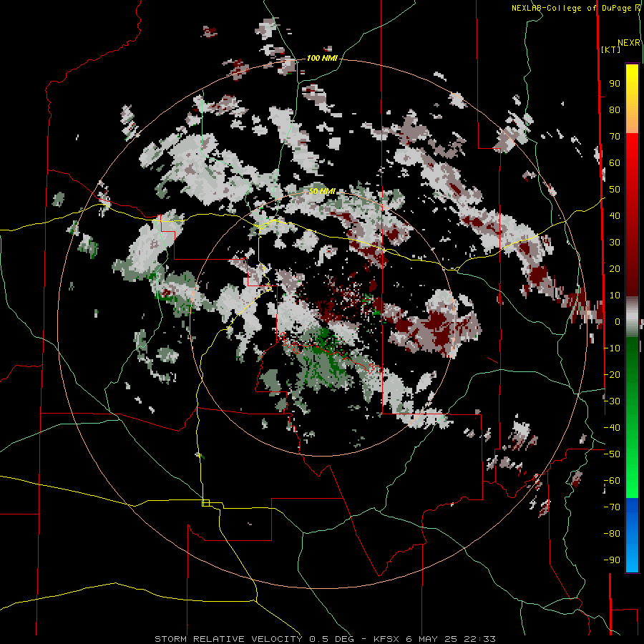Click the 50 value on velocity scale
The image size is (644, 644).
[615, 190]
